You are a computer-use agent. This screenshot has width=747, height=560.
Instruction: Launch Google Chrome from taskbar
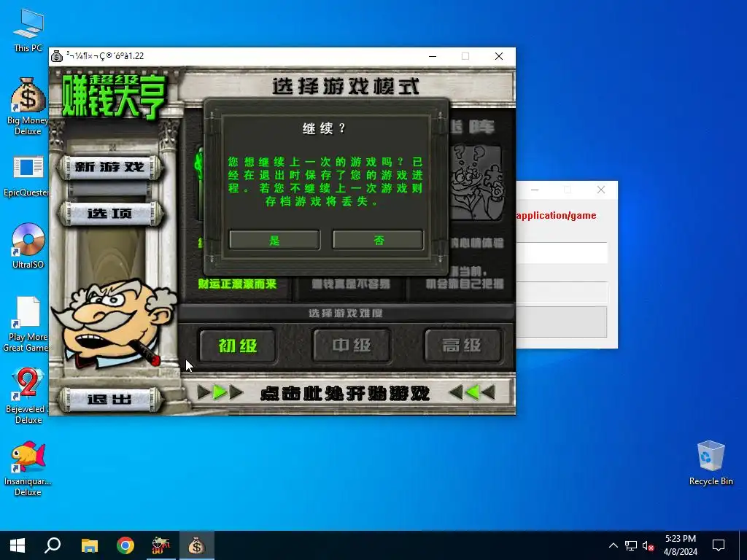coord(125,545)
